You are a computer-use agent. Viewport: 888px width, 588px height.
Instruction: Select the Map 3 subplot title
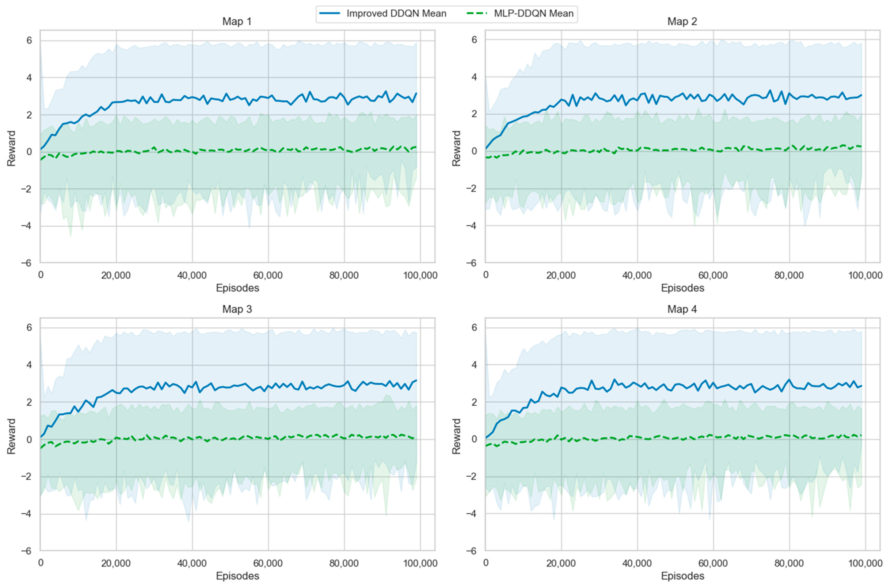click(x=237, y=309)
